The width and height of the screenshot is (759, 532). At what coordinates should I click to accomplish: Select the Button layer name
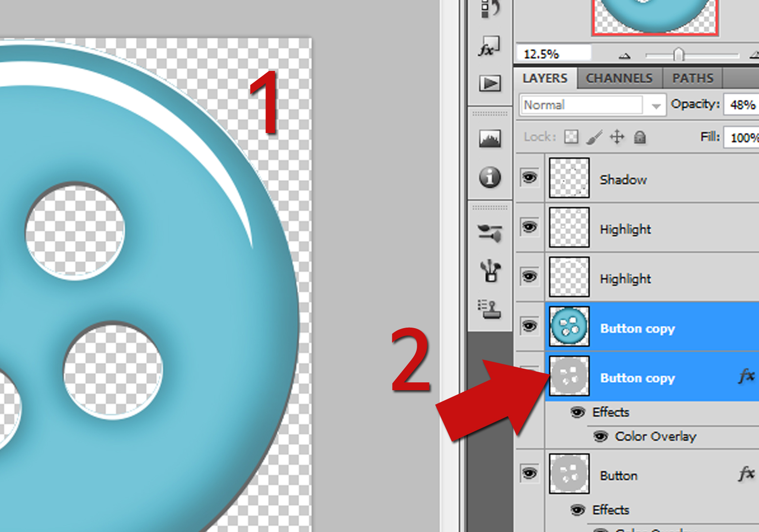[x=619, y=476]
